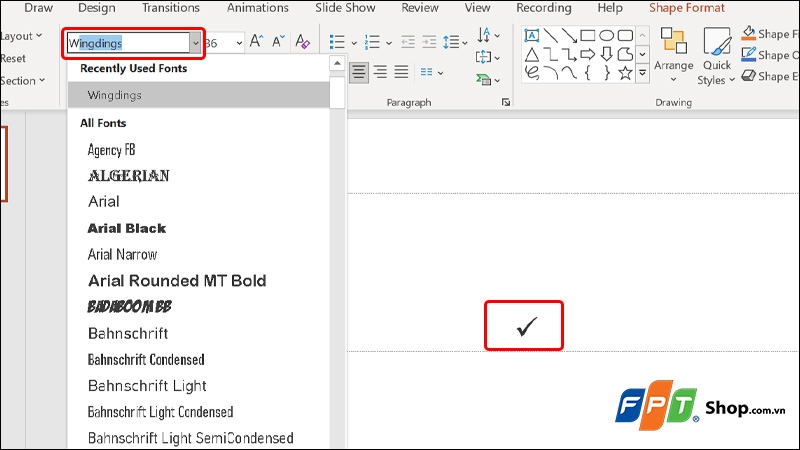Select Elbow Arrow Connector shape
This screenshot has height=450, width=800.
(569, 54)
